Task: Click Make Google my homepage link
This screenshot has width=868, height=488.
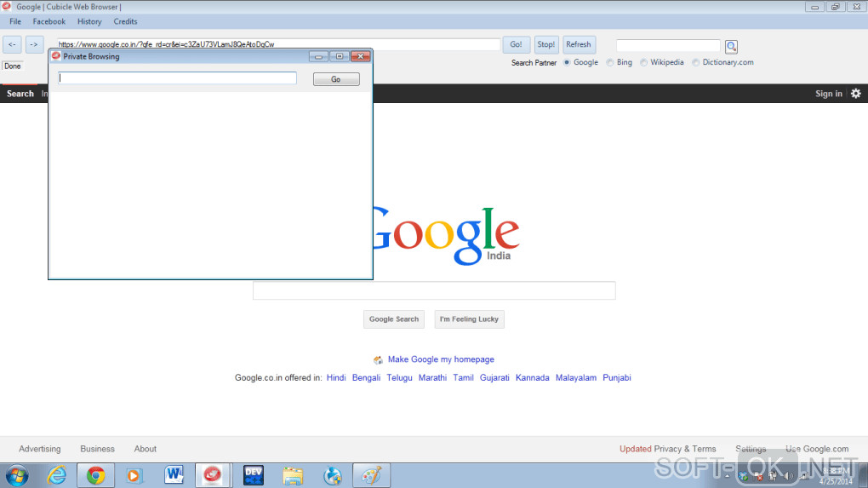Action: pyautogui.click(x=441, y=359)
